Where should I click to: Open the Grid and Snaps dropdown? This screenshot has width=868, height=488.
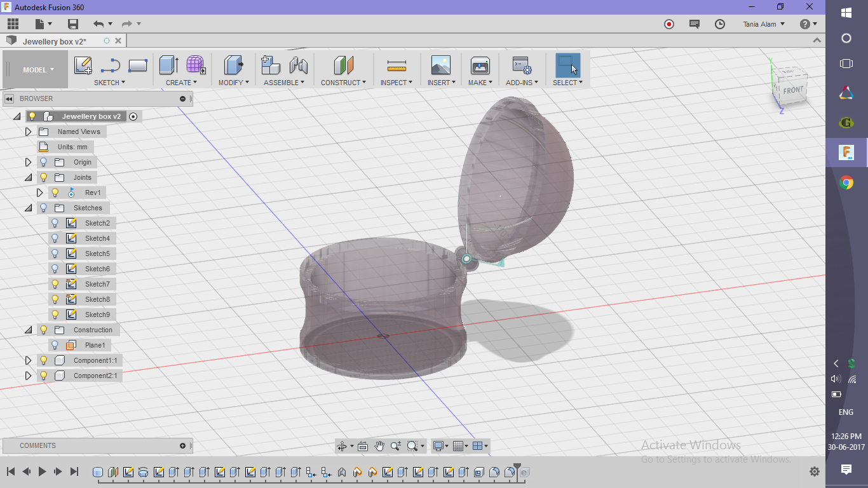pyautogui.click(x=460, y=446)
